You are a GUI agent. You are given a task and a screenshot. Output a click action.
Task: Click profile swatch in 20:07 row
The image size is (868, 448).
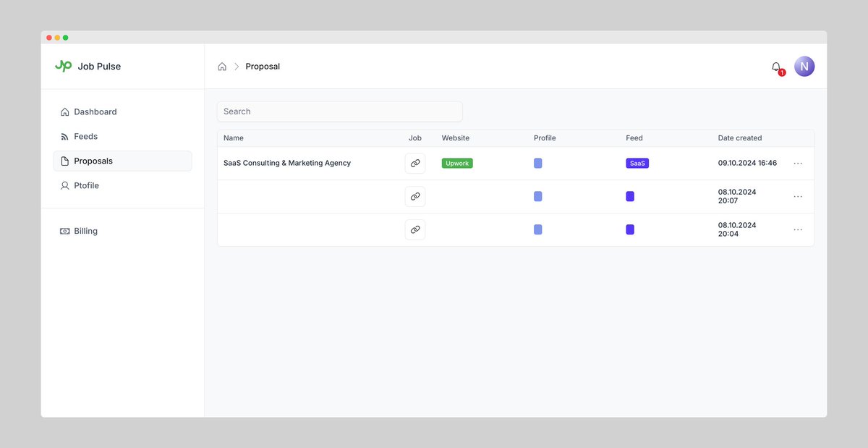[538, 197]
